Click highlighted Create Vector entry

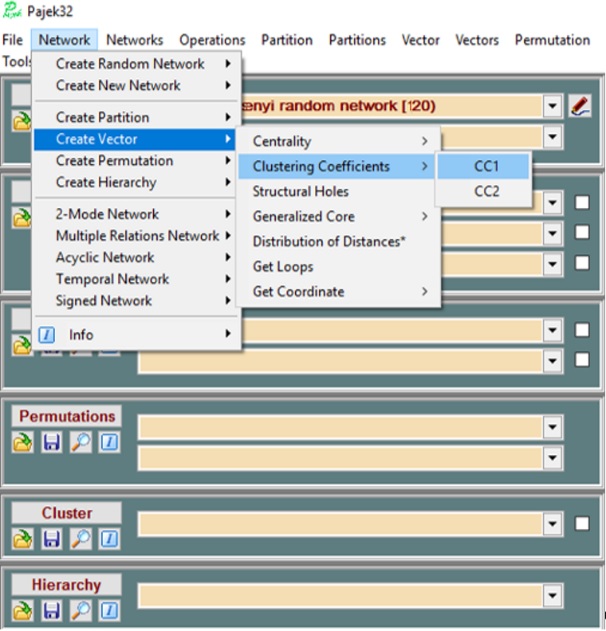click(x=135, y=139)
